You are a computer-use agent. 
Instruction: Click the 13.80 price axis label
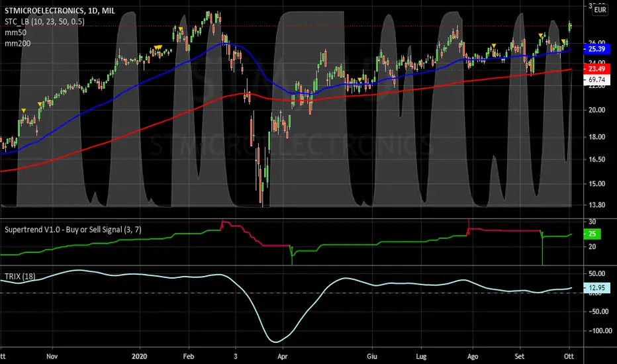[x=596, y=205]
